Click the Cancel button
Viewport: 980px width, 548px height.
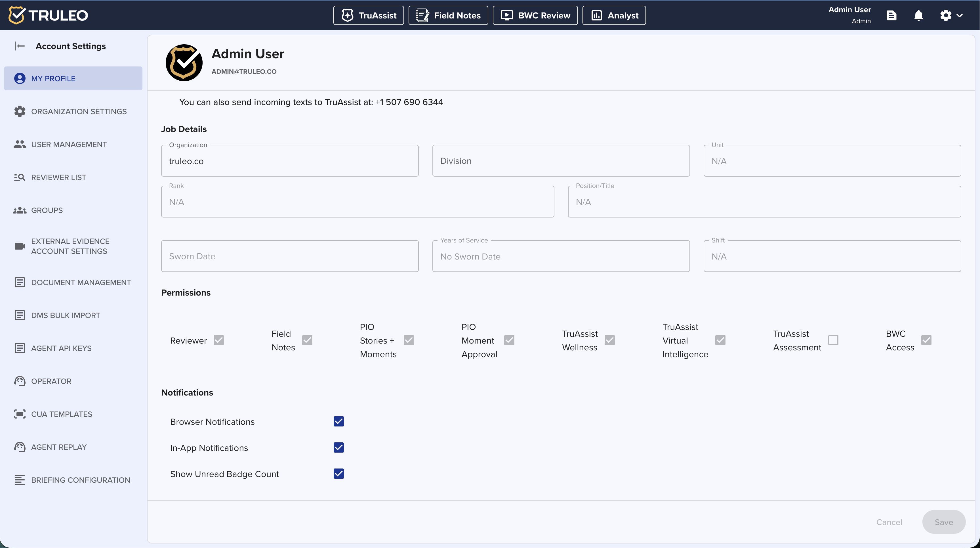coord(889,522)
